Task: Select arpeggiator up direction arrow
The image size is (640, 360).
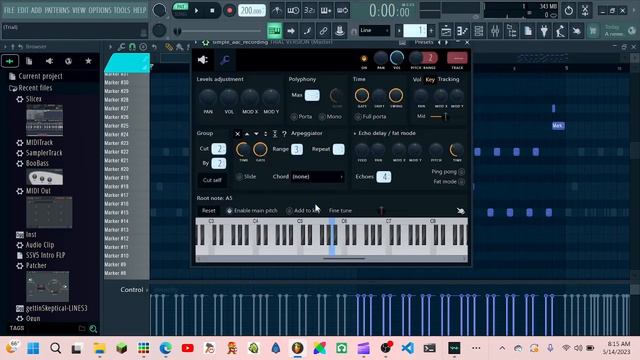Action: (x=247, y=133)
